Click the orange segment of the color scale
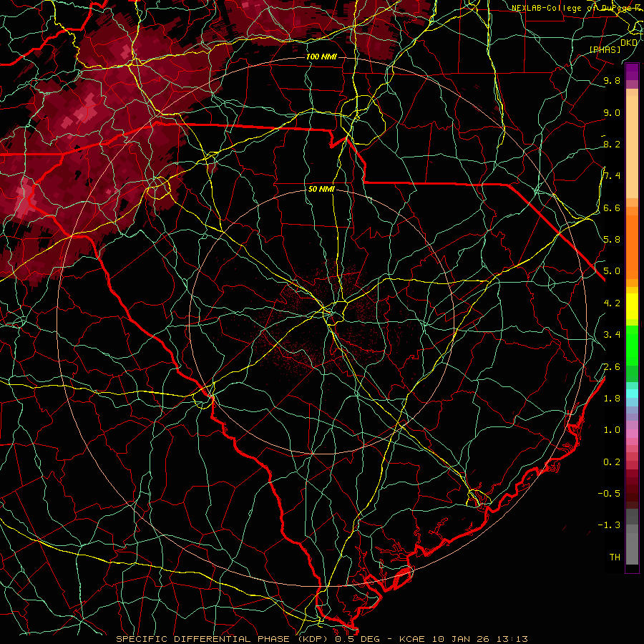The image size is (644, 644). pos(632,246)
